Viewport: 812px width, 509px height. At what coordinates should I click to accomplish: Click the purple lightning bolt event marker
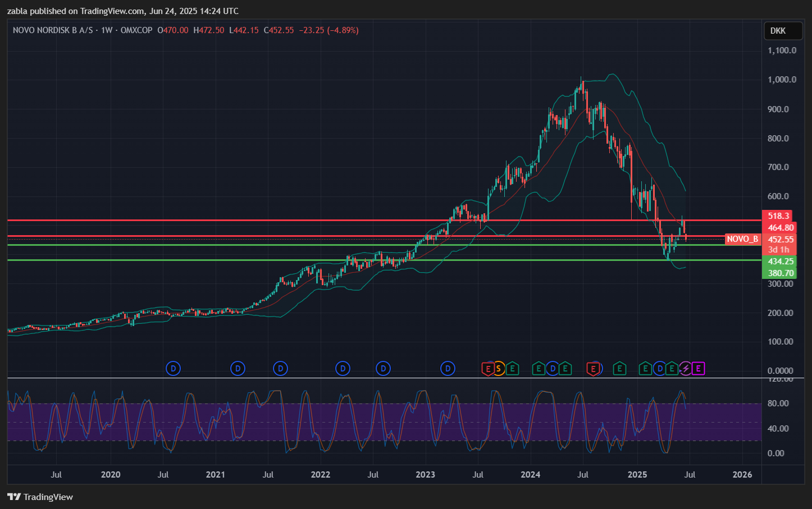coord(686,369)
